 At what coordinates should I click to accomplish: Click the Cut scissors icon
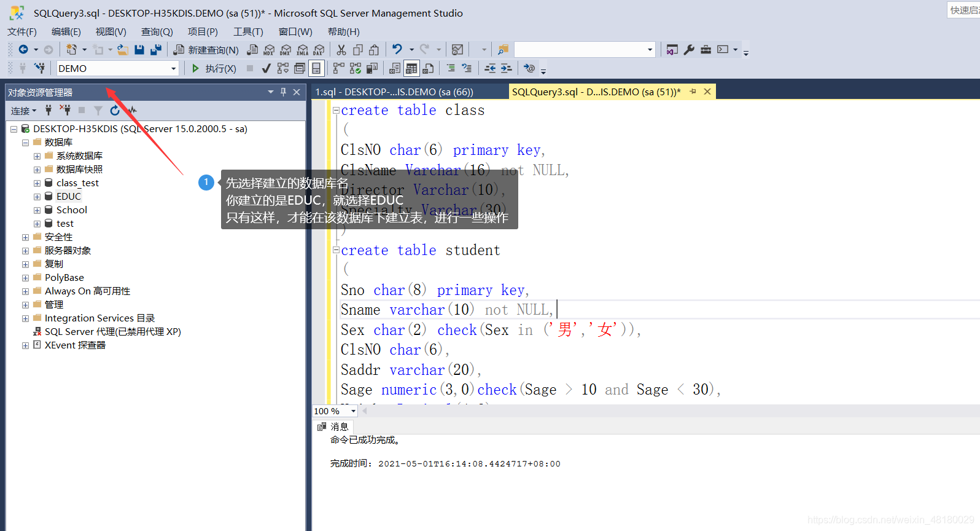tap(341, 50)
